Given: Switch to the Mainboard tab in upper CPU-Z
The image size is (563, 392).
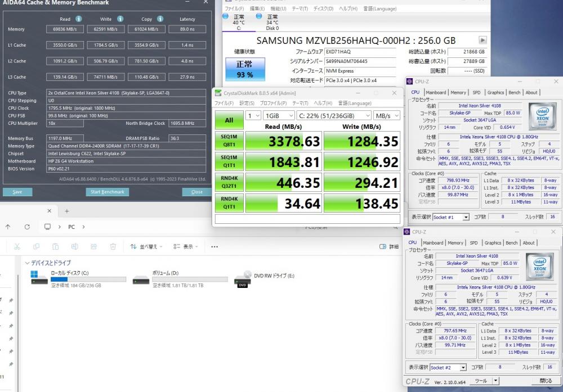Looking at the screenshot, I should (x=436, y=93).
